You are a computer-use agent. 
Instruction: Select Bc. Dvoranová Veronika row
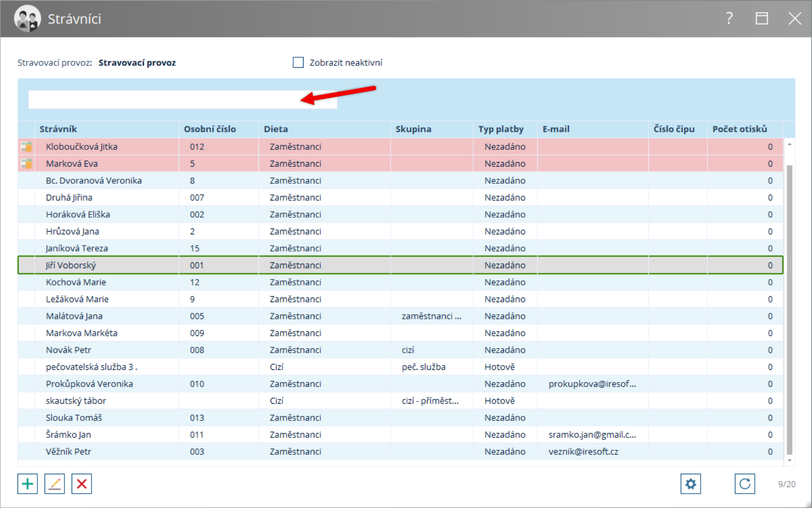pos(401,180)
